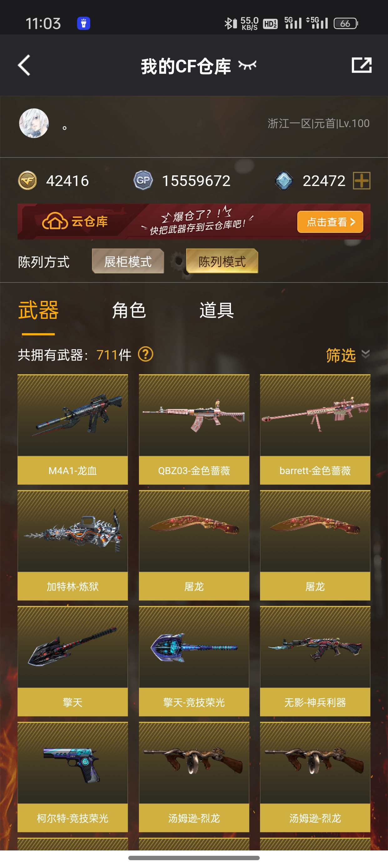This screenshot has width=388, height=868.
Task: Toggle the closed-eye privacy icon
Action: (247, 65)
